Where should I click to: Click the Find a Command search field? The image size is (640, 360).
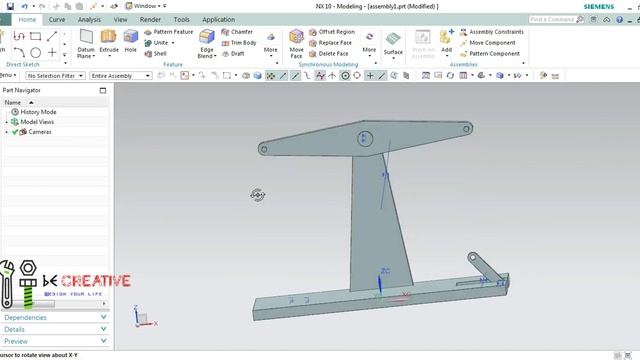click(556, 19)
